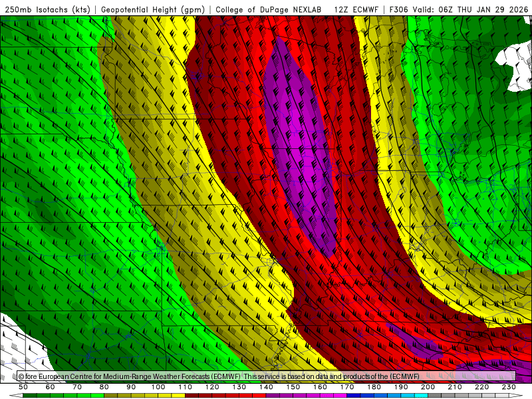
Task: Click the 120 label on the color scale
Action: coord(212,387)
